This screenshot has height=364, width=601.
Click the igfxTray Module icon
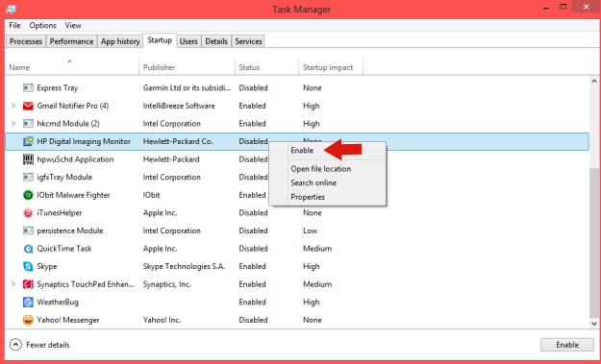[x=28, y=178]
